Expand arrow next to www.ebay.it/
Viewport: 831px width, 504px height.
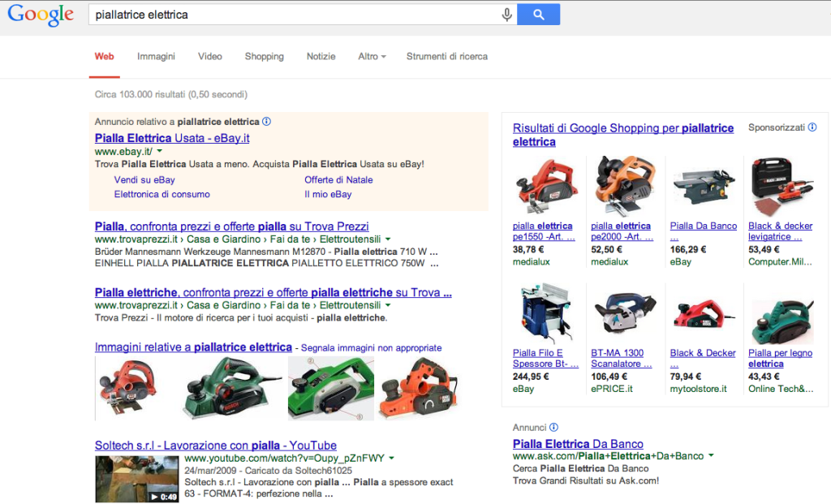coord(160,152)
